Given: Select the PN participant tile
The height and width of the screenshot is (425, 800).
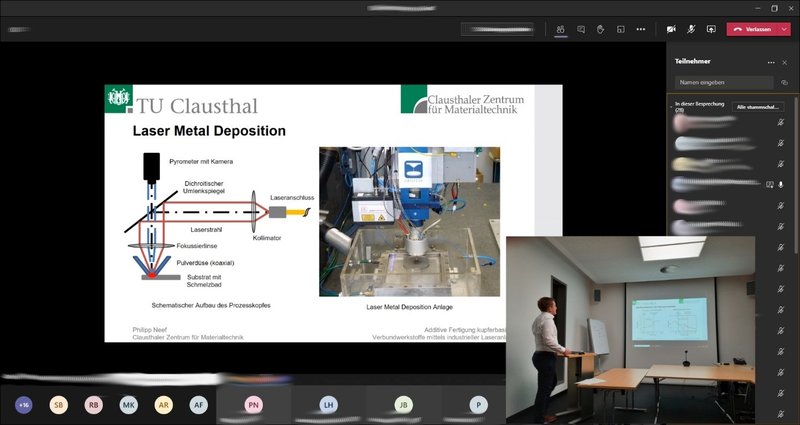Looking at the screenshot, I should (254, 405).
